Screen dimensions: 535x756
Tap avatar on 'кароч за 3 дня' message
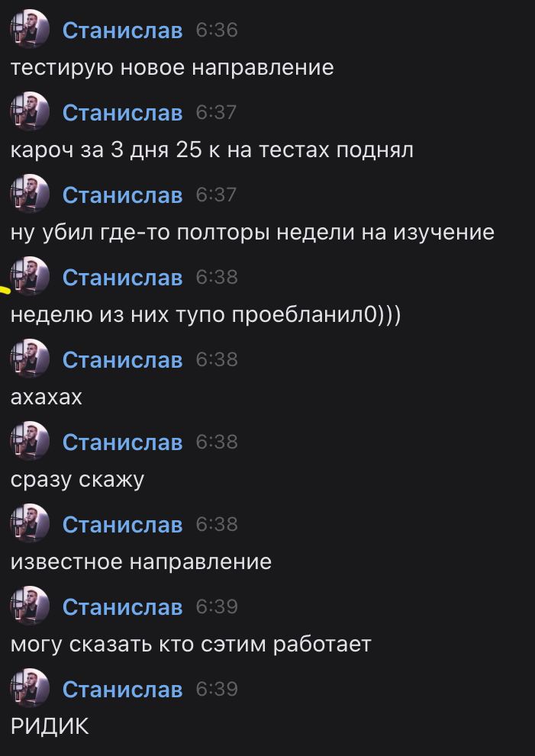click(30, 111)
